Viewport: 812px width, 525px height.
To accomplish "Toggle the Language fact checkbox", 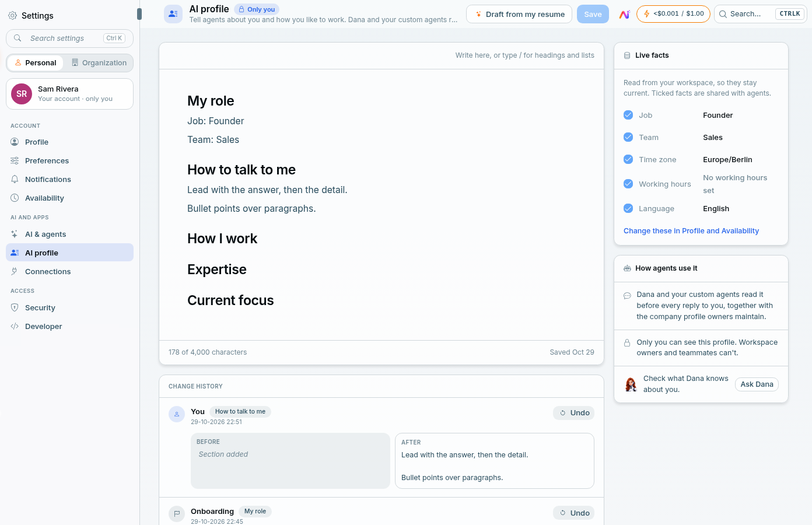I will pyautogui.click(x=628, y=208).
